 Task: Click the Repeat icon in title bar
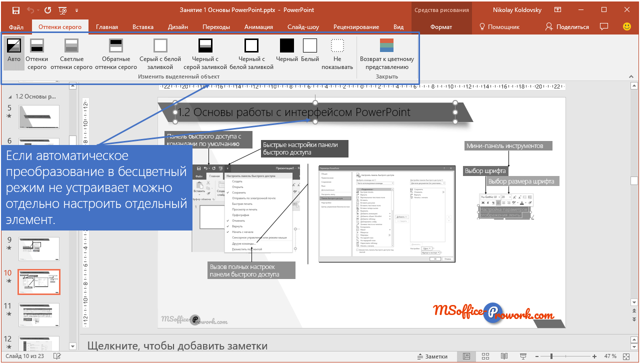point(48,9)
